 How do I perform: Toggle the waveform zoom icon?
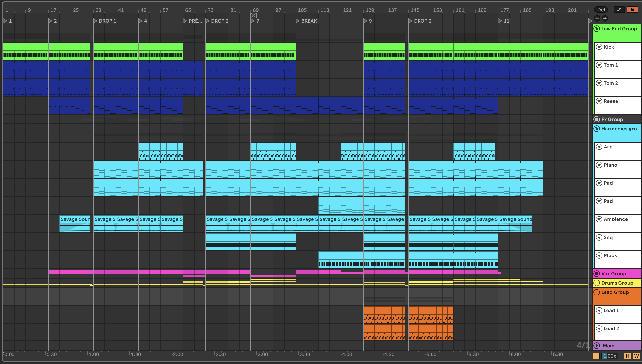pos(596,356)
